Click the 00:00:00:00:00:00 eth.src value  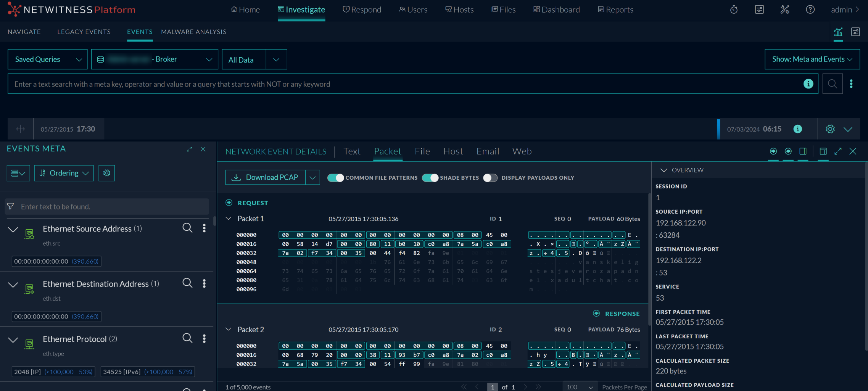pos(41,261)
